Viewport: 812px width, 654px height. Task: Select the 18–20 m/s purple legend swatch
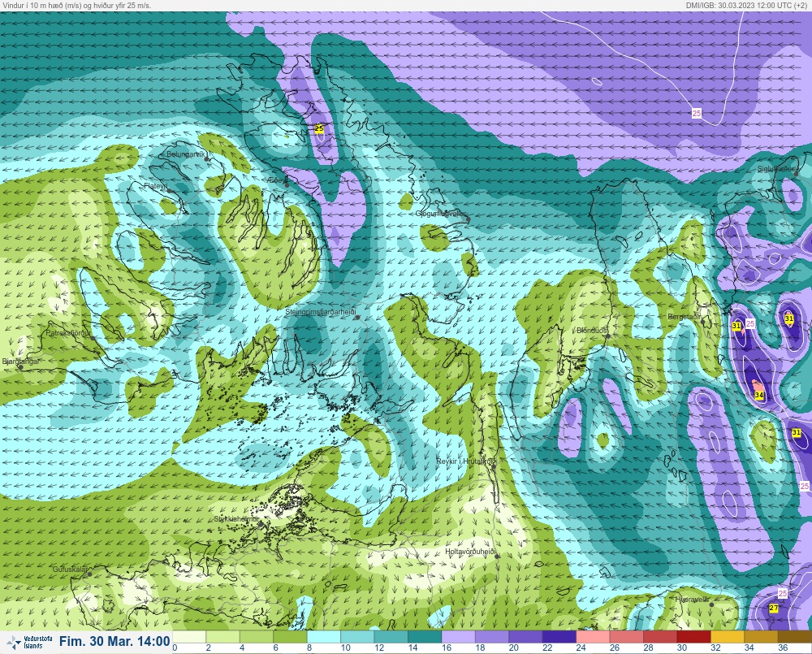click(492, 636)
